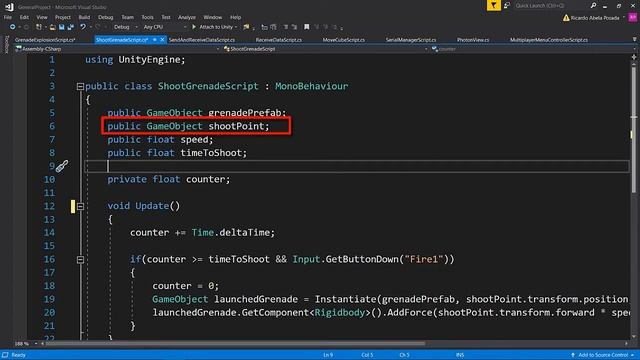Click Rigidbody type name on line 20

point(340,313)
